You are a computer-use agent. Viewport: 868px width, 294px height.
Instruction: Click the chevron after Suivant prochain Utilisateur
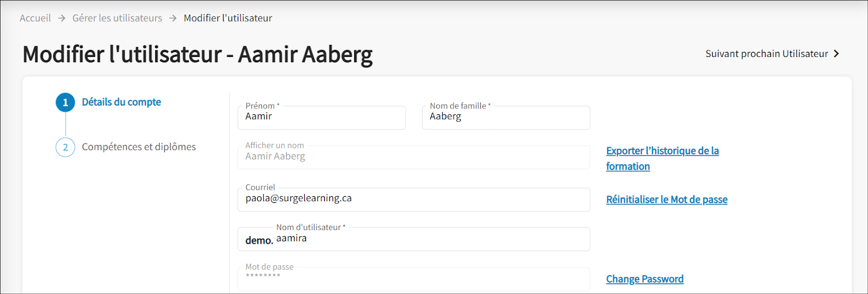tap(837, 54)
